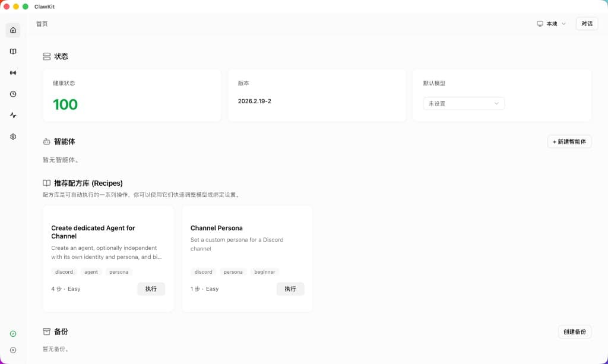Open settings via the gear sidebar icon

click(12, 137)
